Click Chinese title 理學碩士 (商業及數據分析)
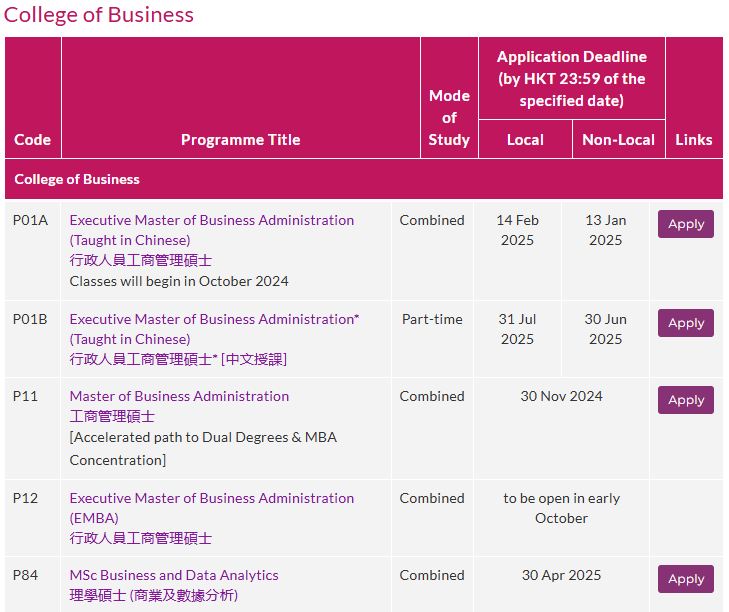Screen dimensions: 729x612 pos(153,595)
